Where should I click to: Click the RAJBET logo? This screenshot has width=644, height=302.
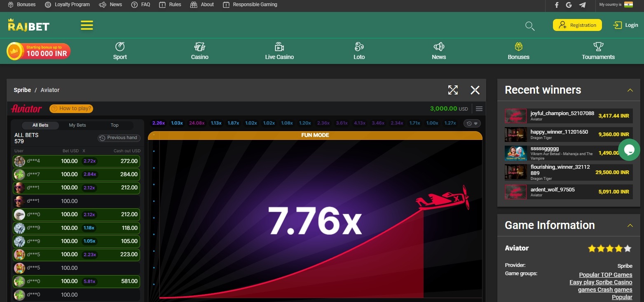pos(28,25)
